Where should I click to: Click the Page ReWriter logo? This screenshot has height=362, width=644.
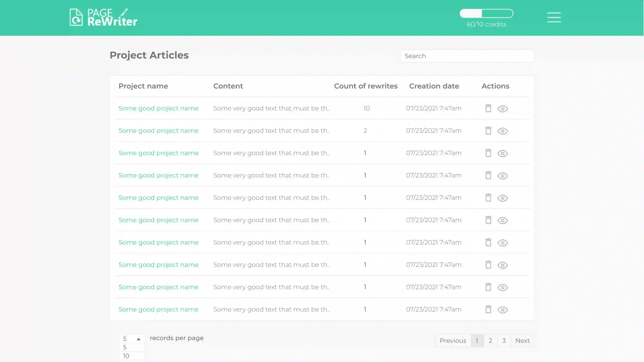click(103, 18)
